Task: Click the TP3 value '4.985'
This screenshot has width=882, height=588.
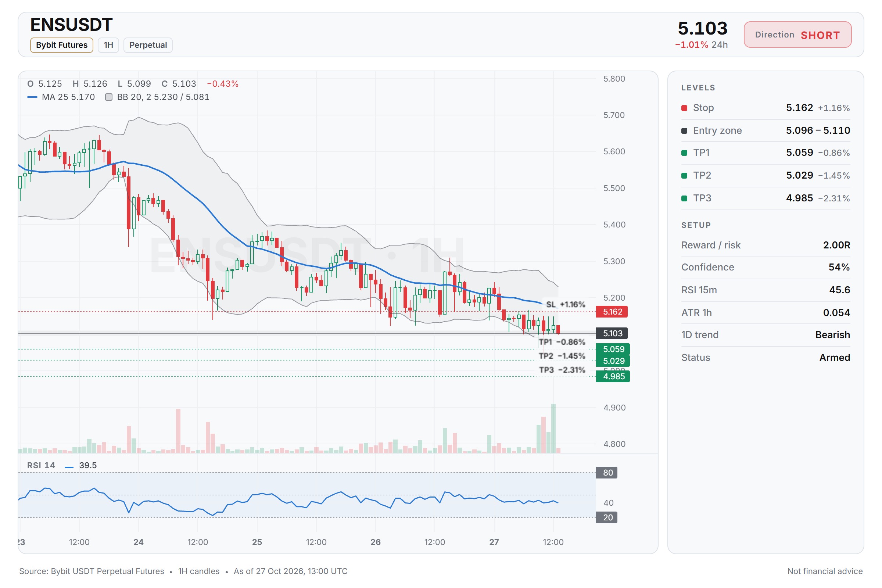Action: click(x=800, y=198)
